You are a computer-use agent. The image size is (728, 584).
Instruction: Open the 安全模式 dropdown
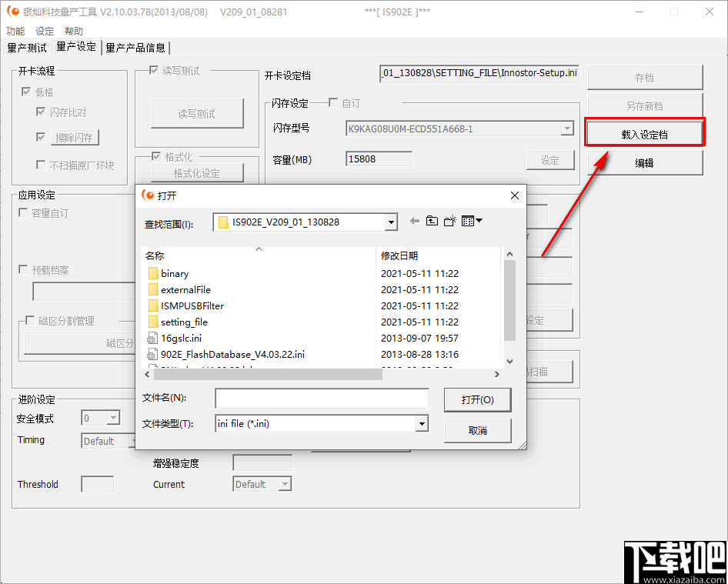point(113,418)
